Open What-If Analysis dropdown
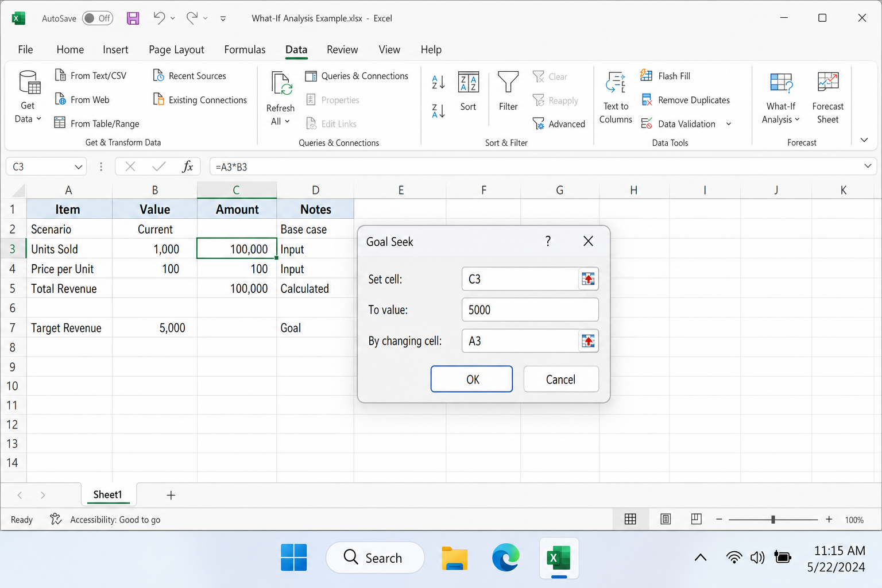The height and width of the screenshot is (588, 882). pos(781,98)
